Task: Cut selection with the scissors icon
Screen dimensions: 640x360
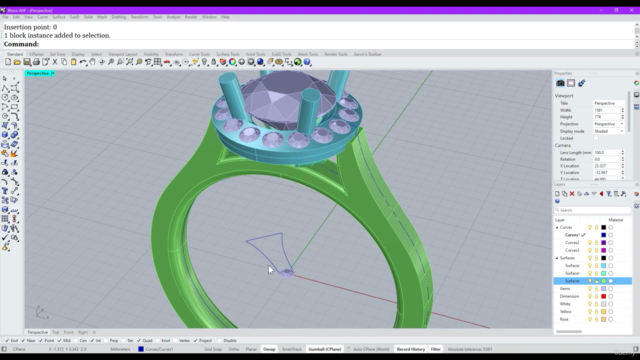Action: [55, 62]
